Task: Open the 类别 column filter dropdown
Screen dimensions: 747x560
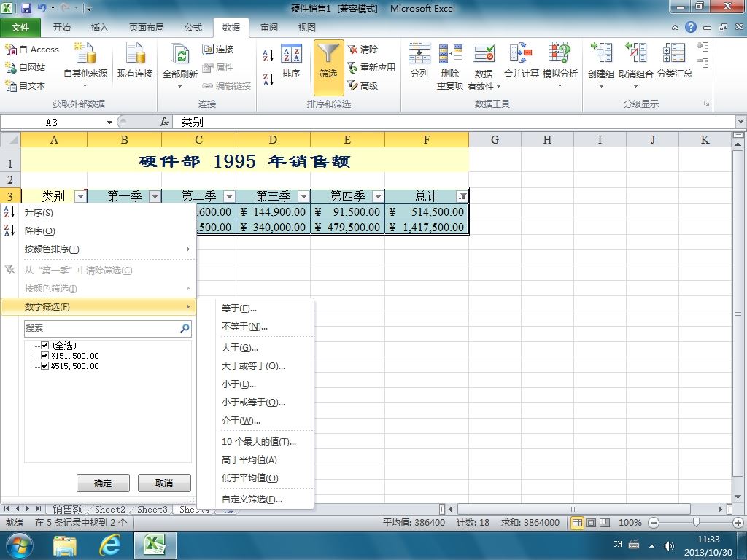Action: point(80,196)
